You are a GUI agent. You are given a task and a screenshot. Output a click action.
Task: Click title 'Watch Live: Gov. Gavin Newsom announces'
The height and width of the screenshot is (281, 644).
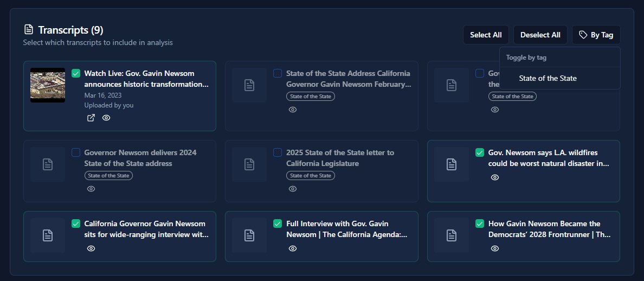146,79
